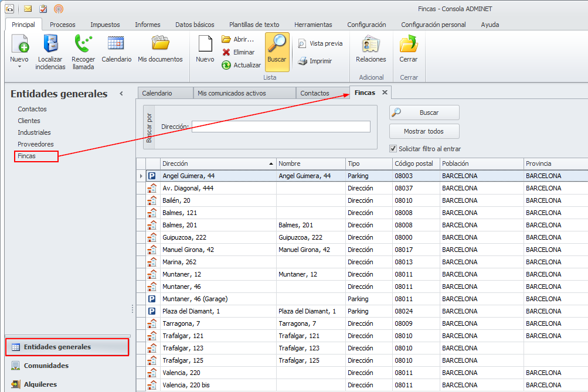Screen dimensions: 588x392
Task: Open the Impuestos ribbon tab
Action: point(105,25)
